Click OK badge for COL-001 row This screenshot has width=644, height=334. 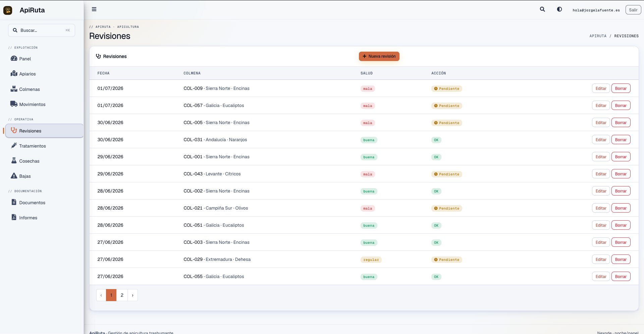(436, 157)
